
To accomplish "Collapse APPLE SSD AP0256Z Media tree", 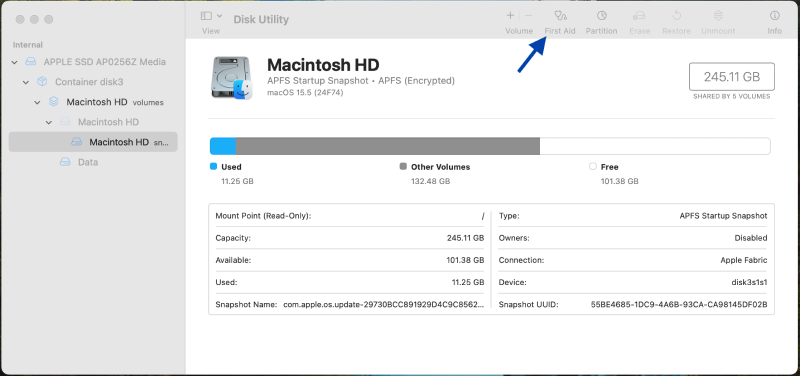I will tap(14, 62).
